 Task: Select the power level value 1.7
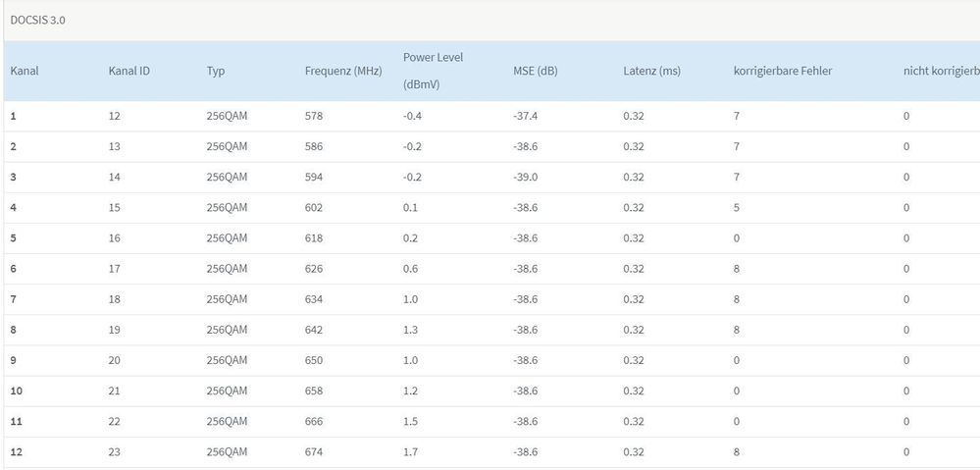(411, 452)
